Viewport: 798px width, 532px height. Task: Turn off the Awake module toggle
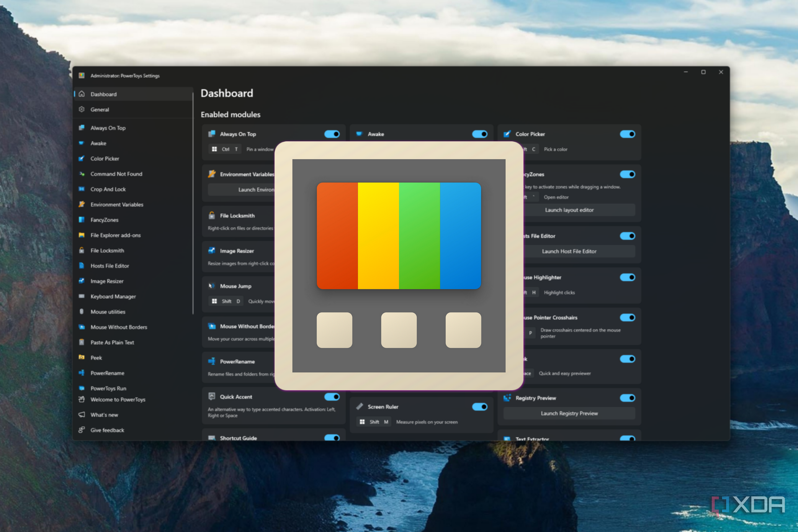click(480, 134)
